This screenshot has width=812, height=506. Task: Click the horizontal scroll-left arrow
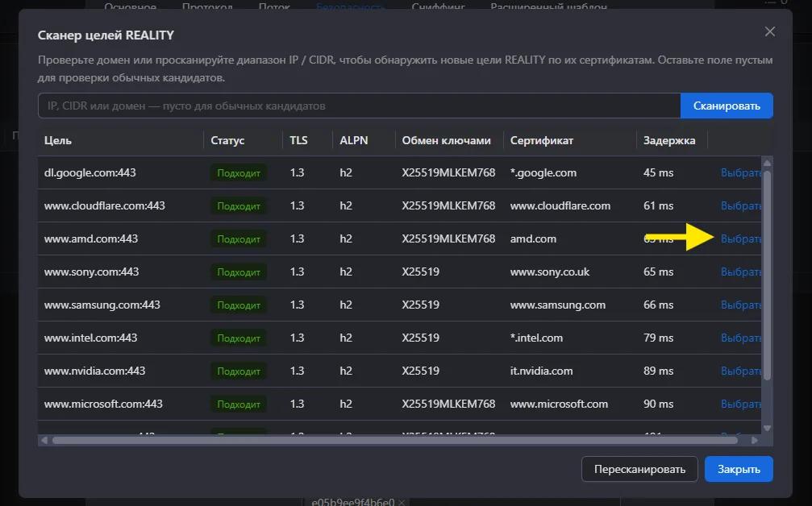click(44, 440)
